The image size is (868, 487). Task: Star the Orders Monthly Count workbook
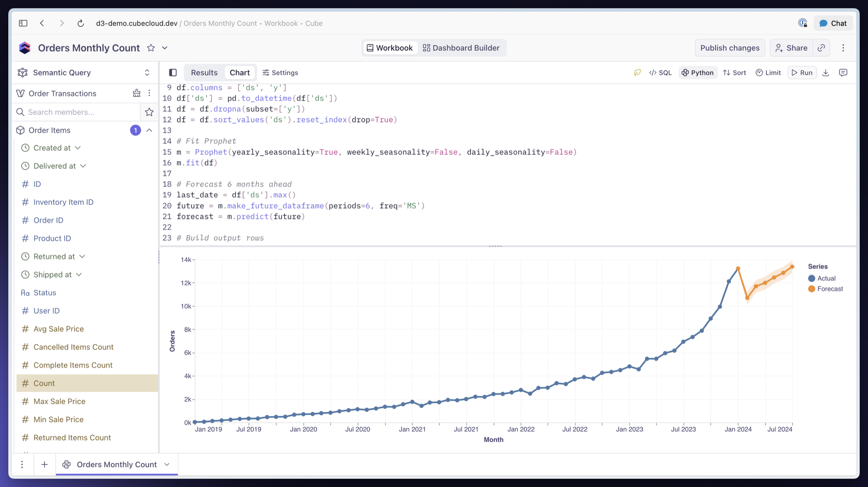(151, 48)
